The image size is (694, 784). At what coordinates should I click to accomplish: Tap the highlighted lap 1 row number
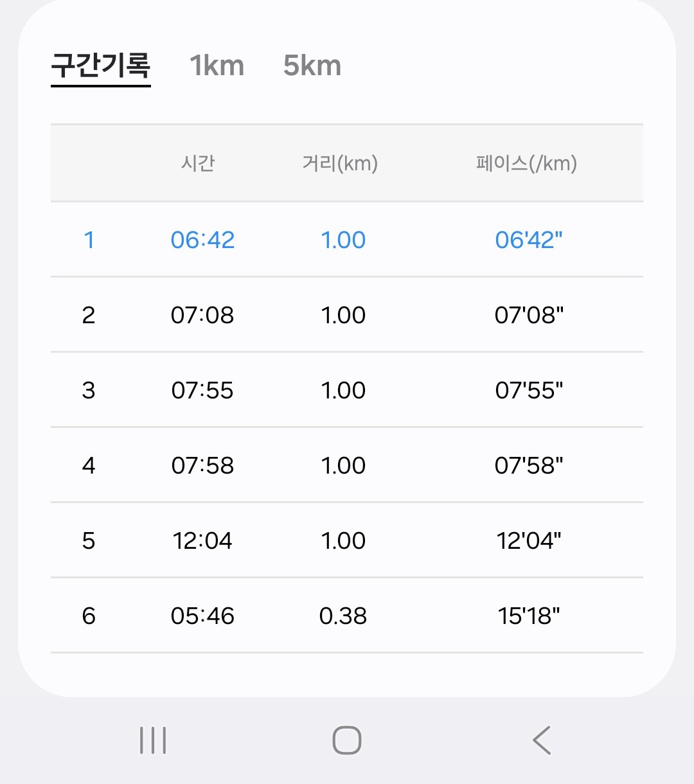tap(89, 240)
